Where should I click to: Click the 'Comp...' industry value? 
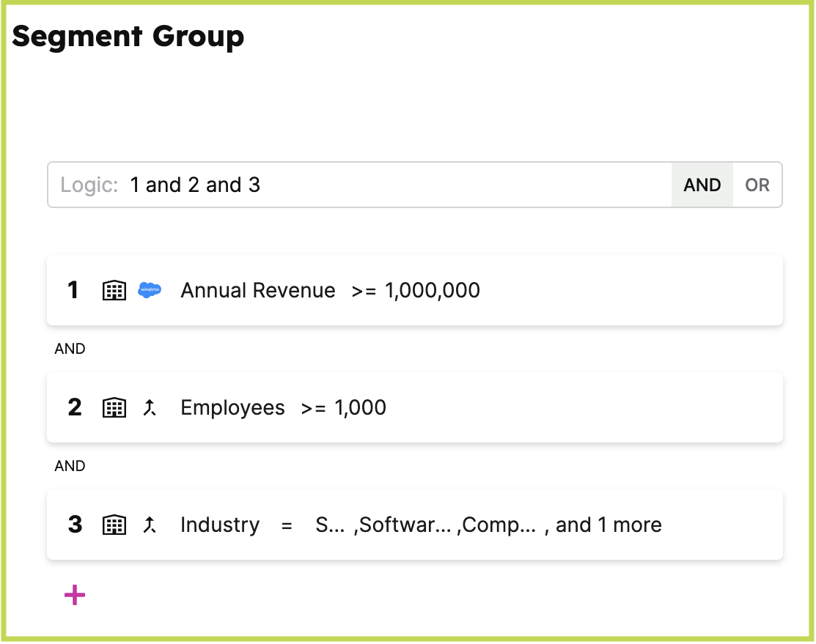tap(500, 525)
